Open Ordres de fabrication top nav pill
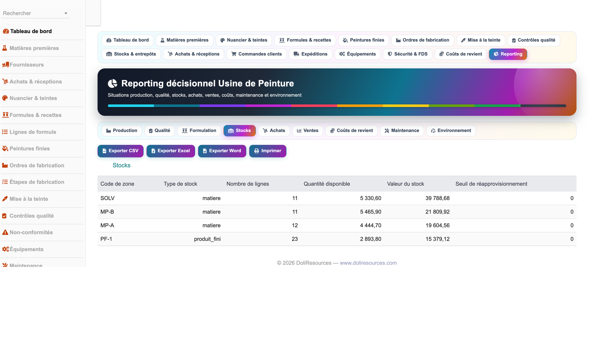 [x=423, y=40]
